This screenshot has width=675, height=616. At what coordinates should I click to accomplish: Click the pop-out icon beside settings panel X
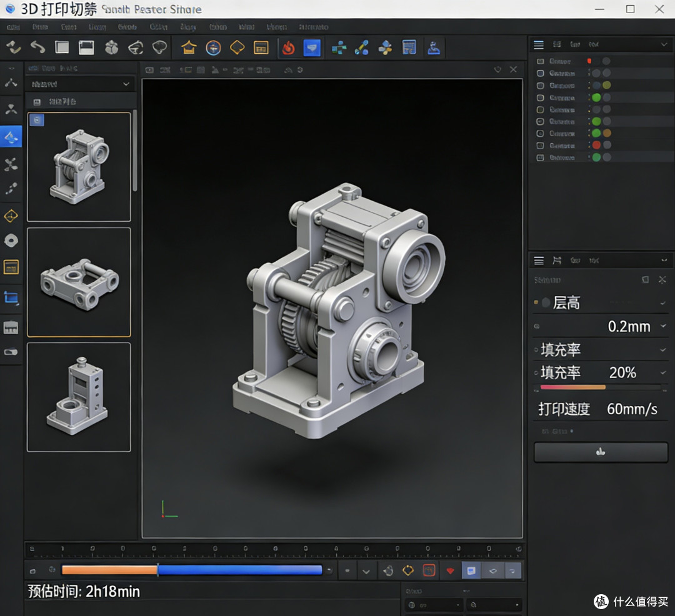tap(645, 280)
